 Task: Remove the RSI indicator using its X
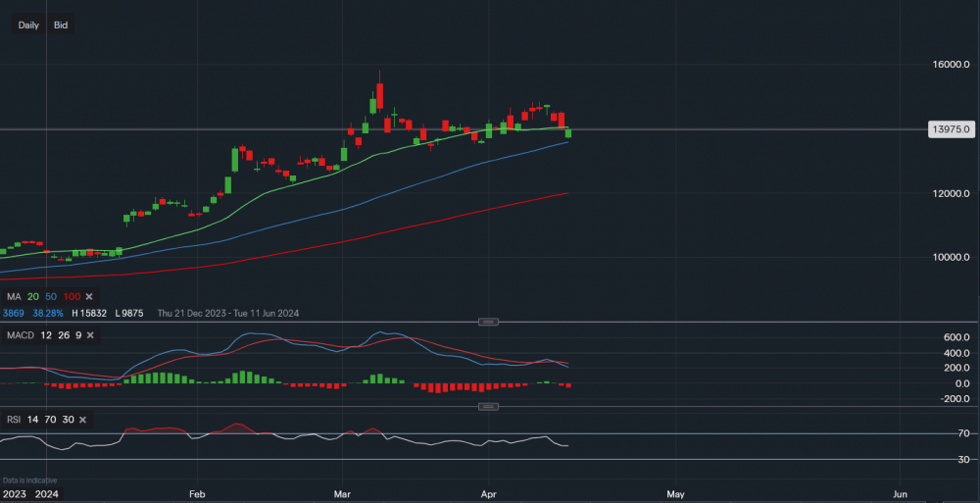tap(83, 420)
